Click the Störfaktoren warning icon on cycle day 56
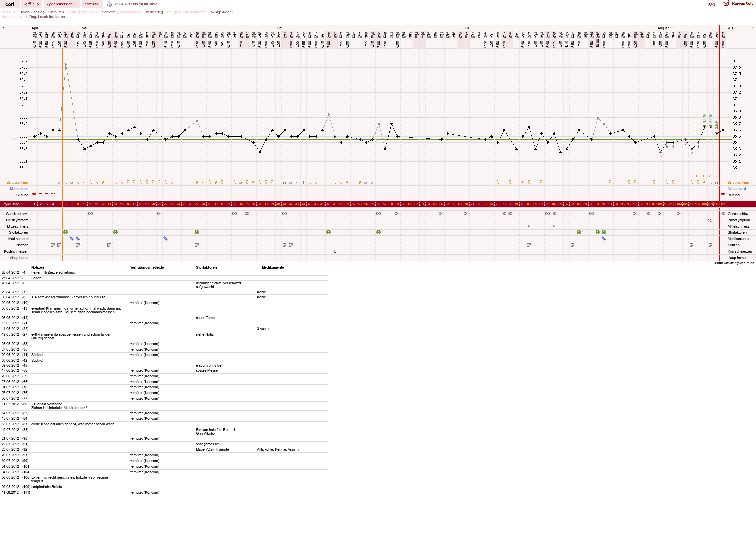This screenshot has width=756, height=552. [x=378, y=232]
